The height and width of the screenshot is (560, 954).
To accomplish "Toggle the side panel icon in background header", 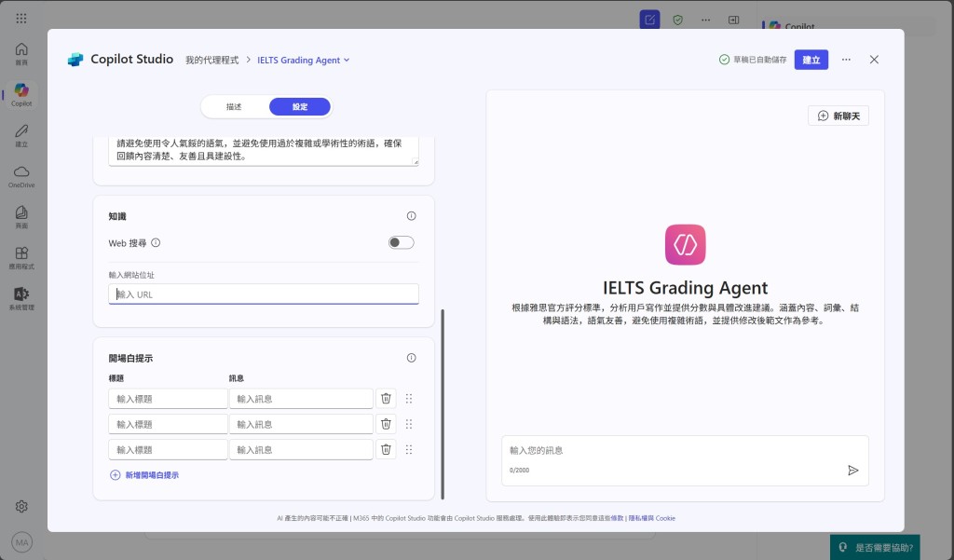I will coord(734,20).
